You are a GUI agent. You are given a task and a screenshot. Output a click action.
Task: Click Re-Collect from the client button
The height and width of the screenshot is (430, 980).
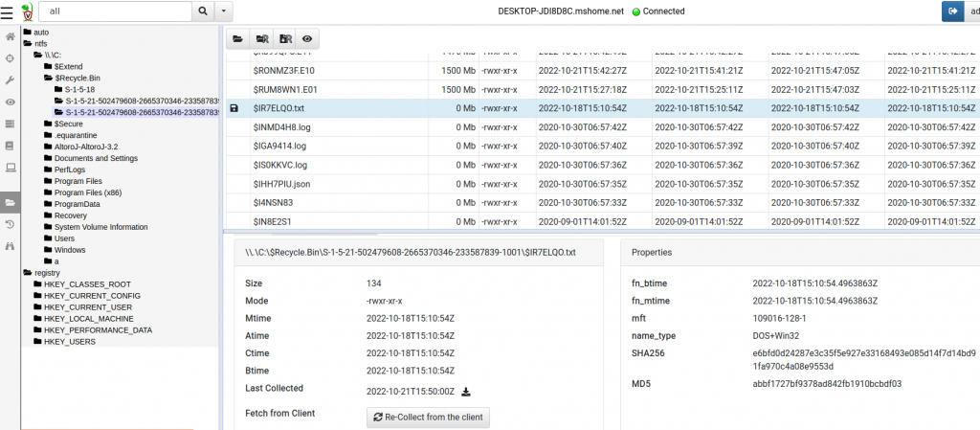pos(428,417)
